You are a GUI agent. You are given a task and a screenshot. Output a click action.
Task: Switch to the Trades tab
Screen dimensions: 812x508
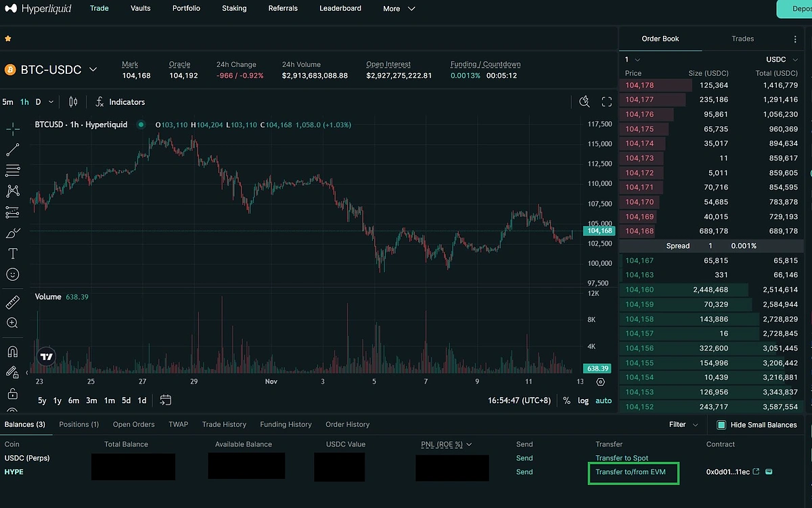click(742, 39)
